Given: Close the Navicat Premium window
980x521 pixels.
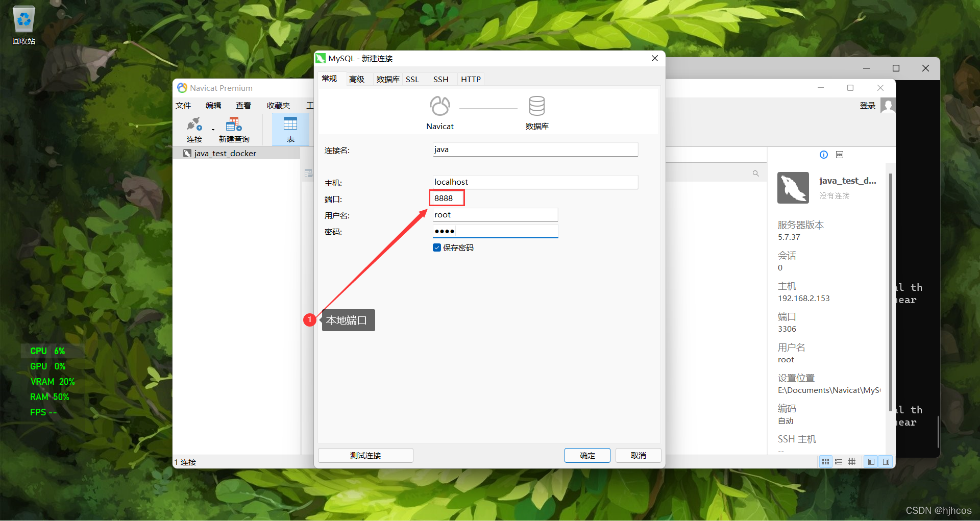Looking at the screenshot, I should pyautogui.click(x=880, y=88).
